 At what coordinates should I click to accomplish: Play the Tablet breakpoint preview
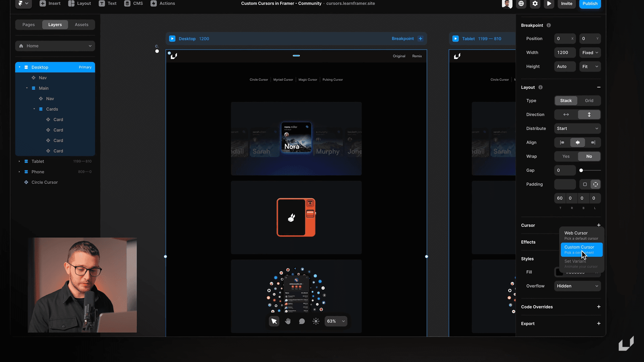pos(455,39)
